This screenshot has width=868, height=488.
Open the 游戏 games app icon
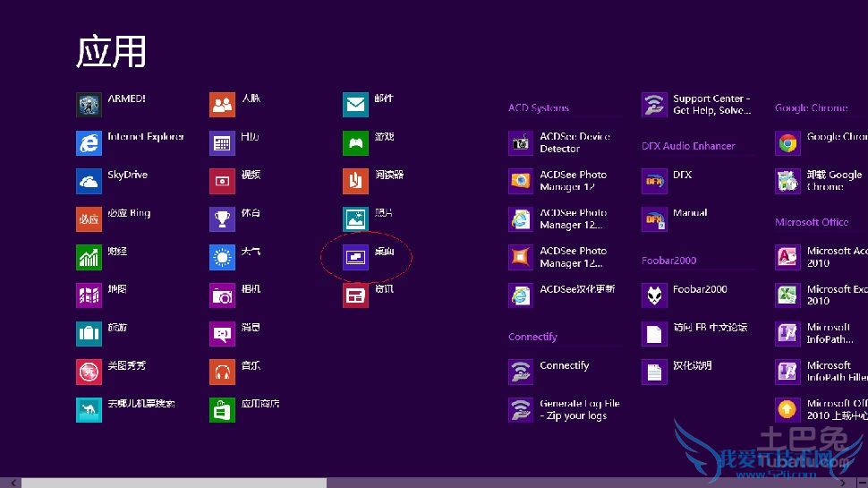click(x=355, y=143)
